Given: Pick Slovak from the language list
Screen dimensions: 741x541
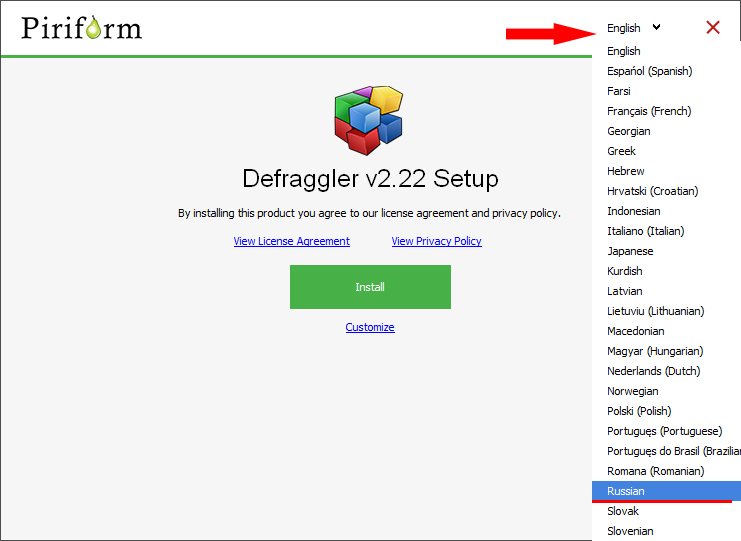Looking at the screenshot, I should tap(624, 511).
